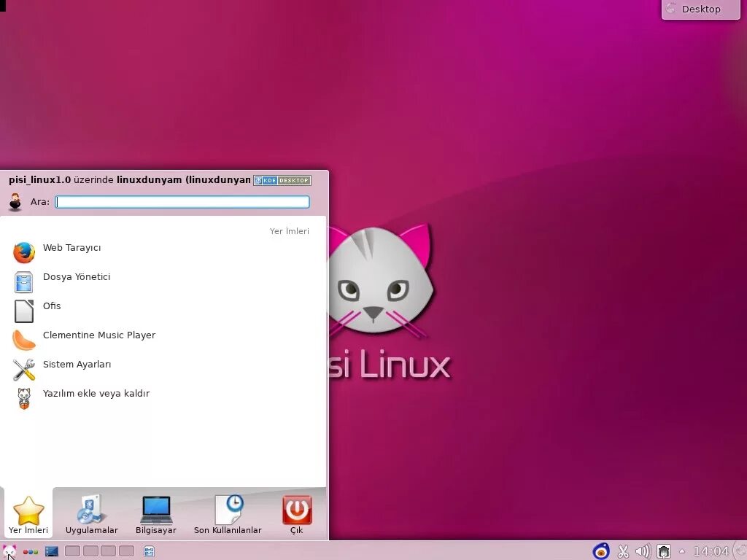The width and height of the screenshot is (747, 560).
Task: Click the Yazılım ekle veya kaldır label
Action: (x=96, y=393)
